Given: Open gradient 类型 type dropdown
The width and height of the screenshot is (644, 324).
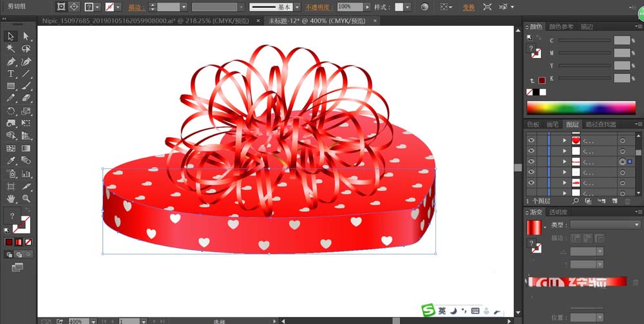Looking at the screenshot, I should point(637,225).
